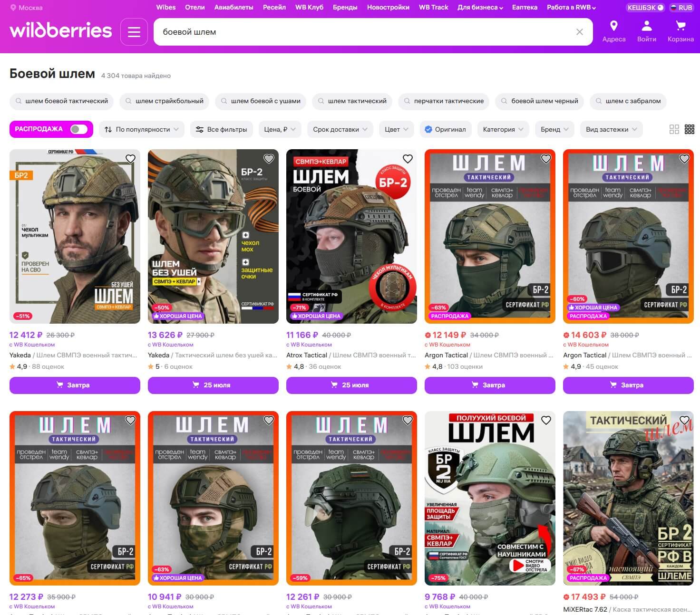
Task: Switch to large grid view
Action: (674, 129)
